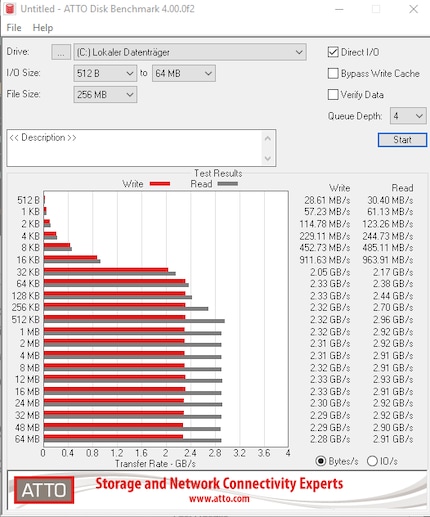Click the red Write legend swatch
The height and width of the screenshot is (517, 430).
[160, 184]
